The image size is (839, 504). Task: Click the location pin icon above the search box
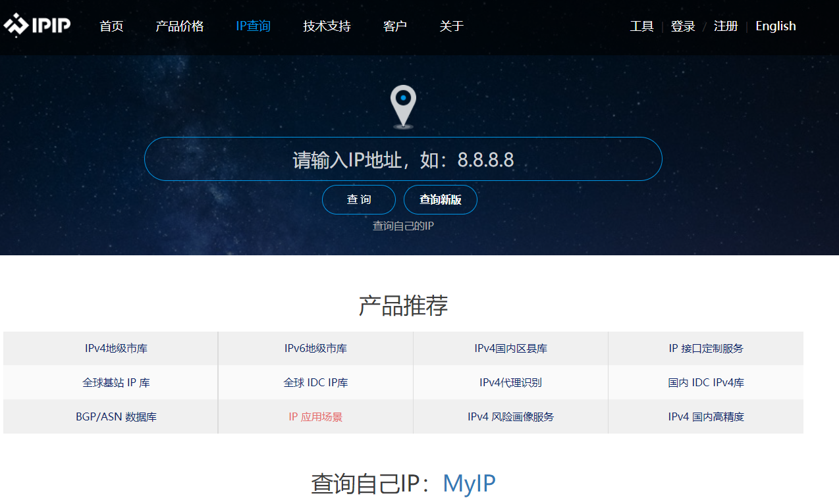(x=403, y=104)
